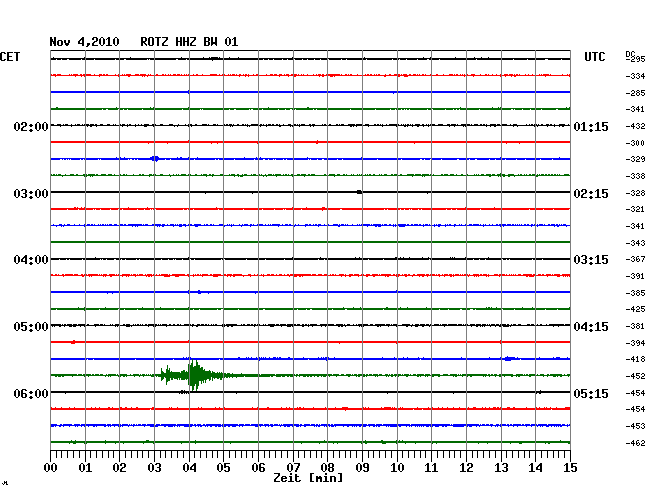Click the minute tick label "00"
The height and width of the screenshot is (494, 650).
51,467
